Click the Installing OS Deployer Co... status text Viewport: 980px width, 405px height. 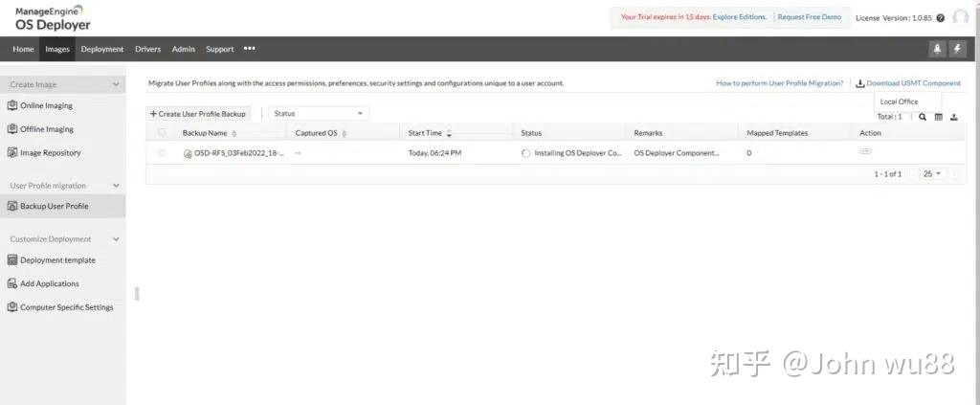pyautogui.click(x=578, y=153)
